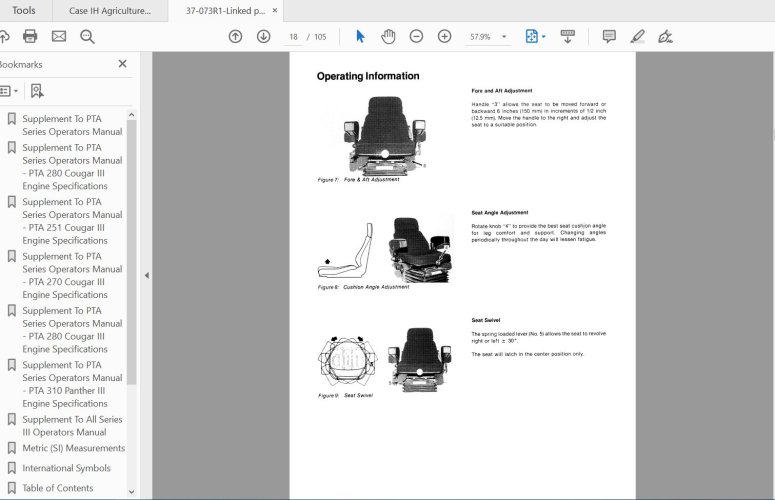
Task: Go to next page arrow
Action: pyautogui.click(x=263, y=37)
